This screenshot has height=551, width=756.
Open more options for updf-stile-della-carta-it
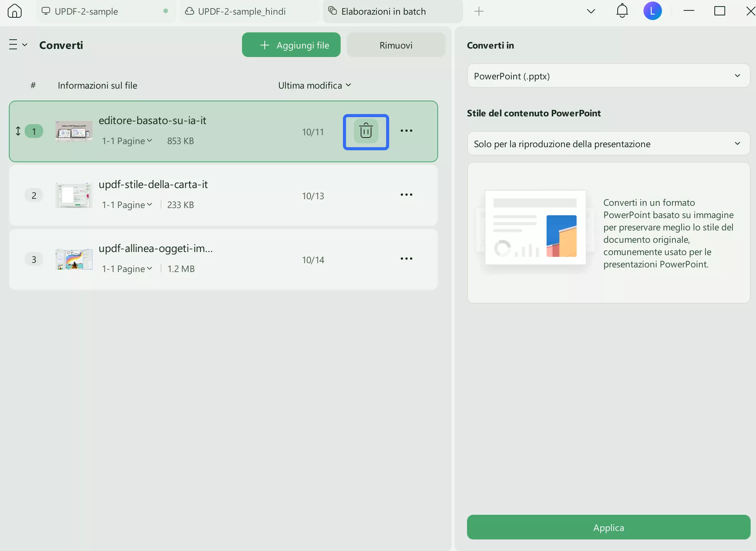pos(406,195)
